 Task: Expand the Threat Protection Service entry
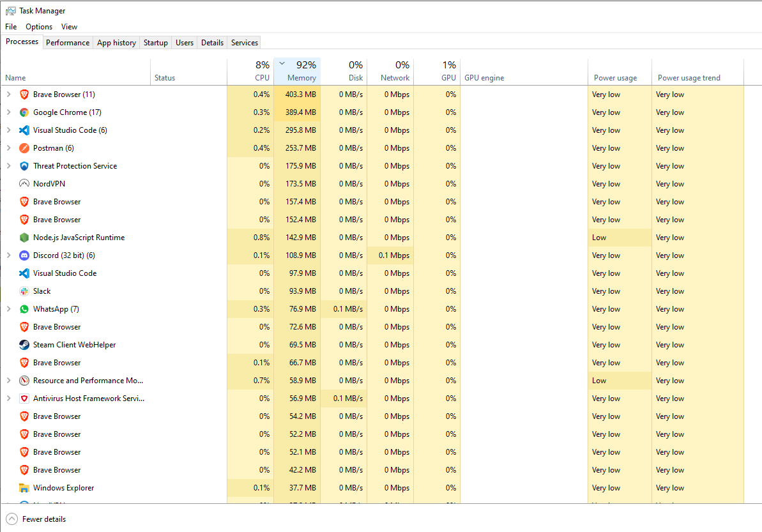coord(9,166)
